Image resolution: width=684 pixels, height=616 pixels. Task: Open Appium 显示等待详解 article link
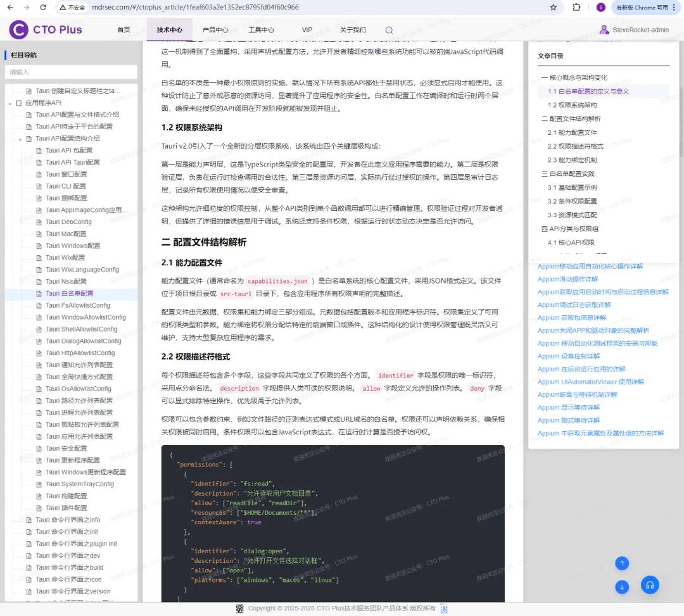point(568,408)
